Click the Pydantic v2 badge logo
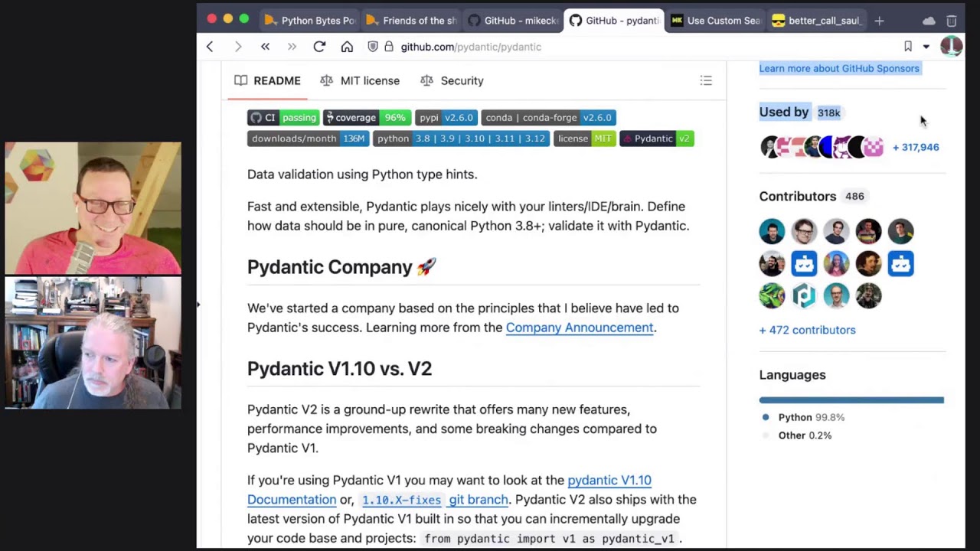Viewport: 980px width, 551px height. pyautogui.click(x=629, y=139)
